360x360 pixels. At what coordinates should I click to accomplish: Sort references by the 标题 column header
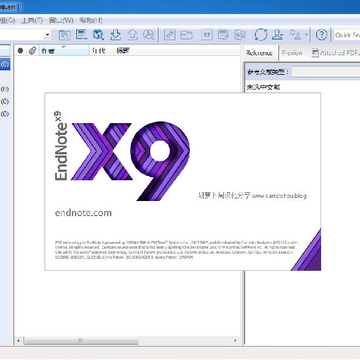click(177, 51)
